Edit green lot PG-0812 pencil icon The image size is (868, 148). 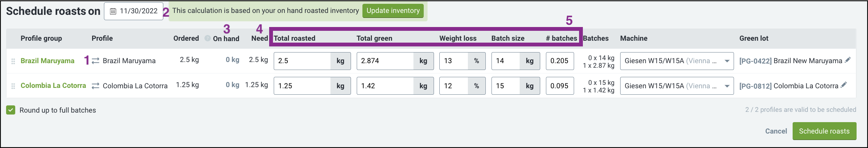pyautogui.click(x=844, y=85)
